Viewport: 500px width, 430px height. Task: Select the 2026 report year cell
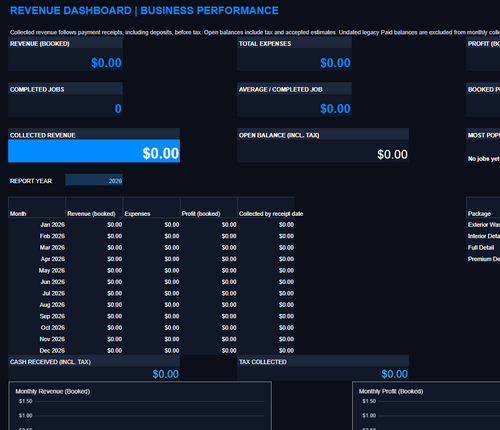(x=94, y=180)
